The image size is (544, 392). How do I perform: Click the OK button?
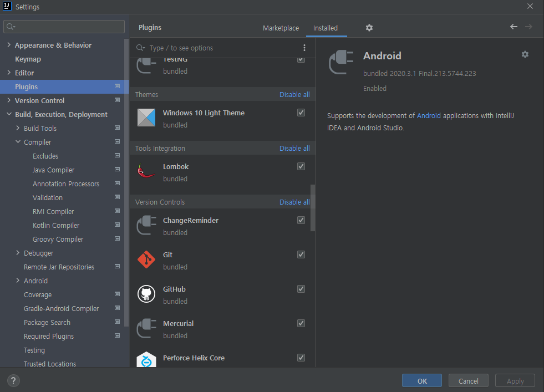(422, 381)
